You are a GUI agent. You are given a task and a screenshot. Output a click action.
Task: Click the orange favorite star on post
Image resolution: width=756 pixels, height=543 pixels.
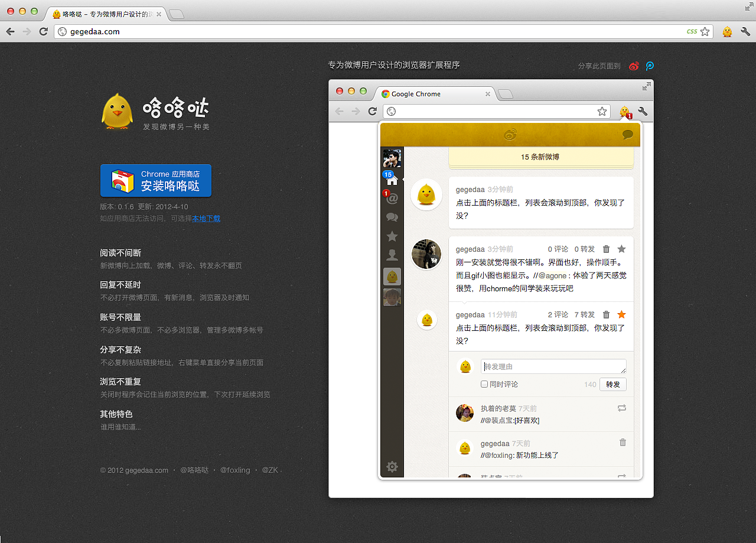(x=621, y=314)
